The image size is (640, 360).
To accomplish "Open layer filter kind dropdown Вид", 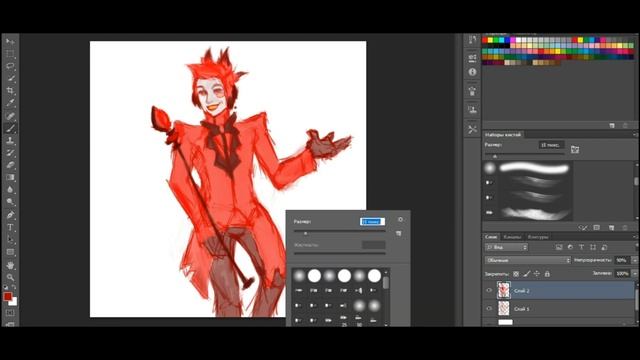I will tap(506, 247).
